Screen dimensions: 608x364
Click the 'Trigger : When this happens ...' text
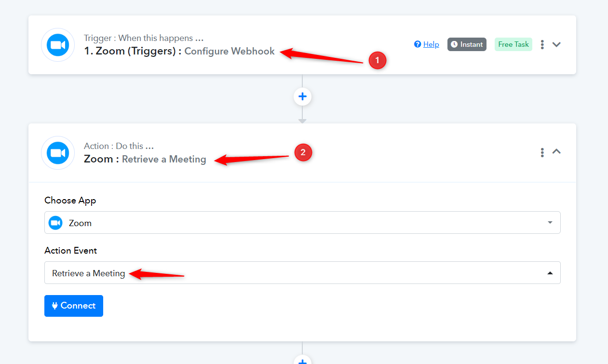click(x=144, y=38)
